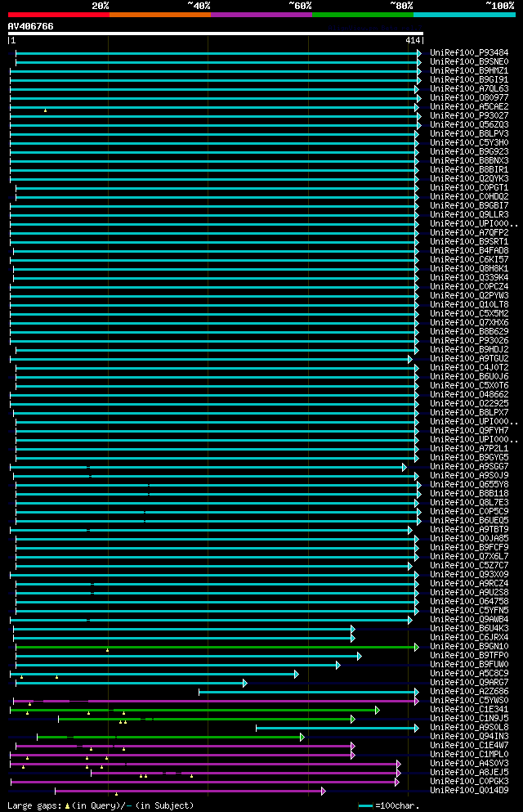Select the UniRef100_B6U4K3 label

pos(469,629)
